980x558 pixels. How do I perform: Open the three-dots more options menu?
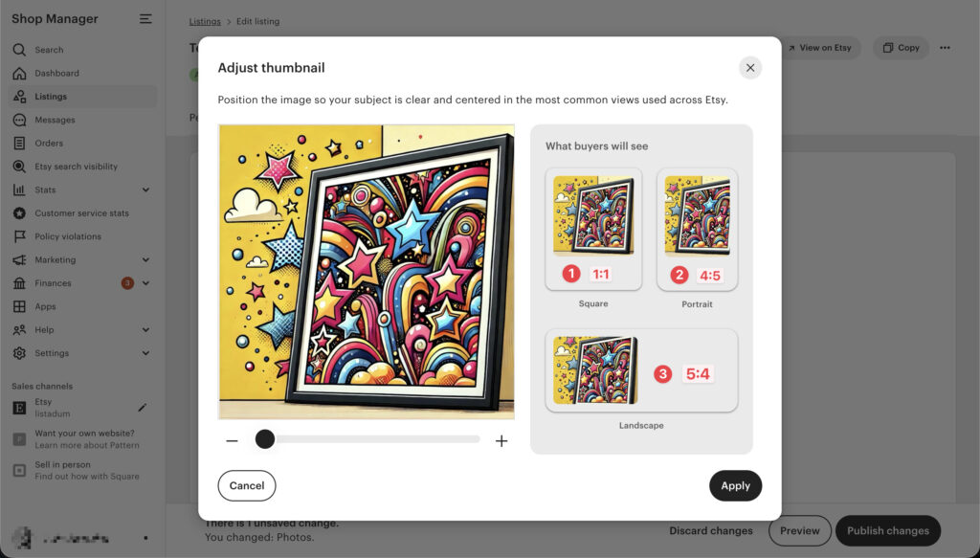click(945, 48)
